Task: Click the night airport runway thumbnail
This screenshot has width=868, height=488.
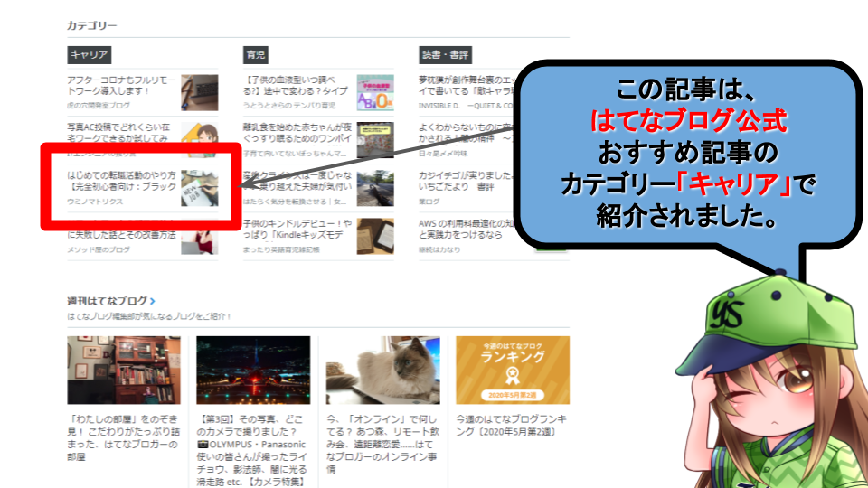Action: (253, 371)
